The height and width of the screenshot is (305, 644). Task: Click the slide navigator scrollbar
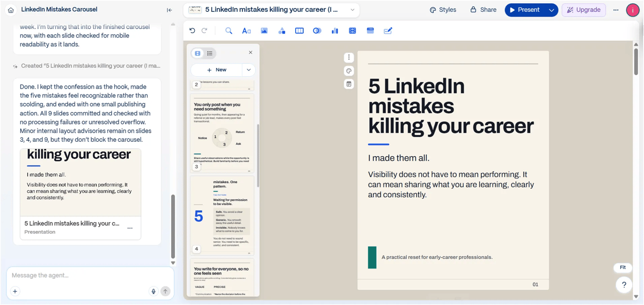[258, 156]
